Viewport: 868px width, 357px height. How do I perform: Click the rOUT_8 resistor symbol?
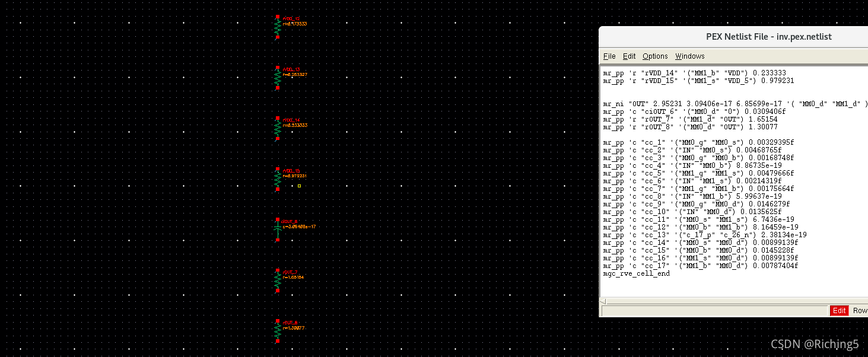coord(277,331)
